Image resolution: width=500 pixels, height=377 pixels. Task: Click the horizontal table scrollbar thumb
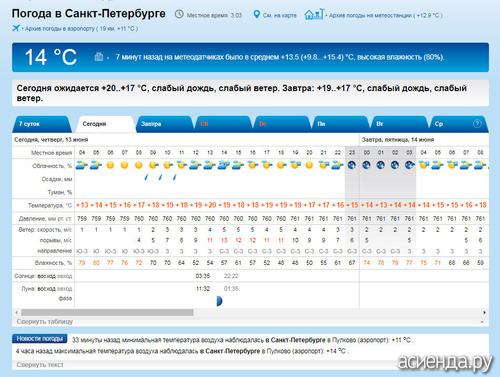[x=107, y=312]
